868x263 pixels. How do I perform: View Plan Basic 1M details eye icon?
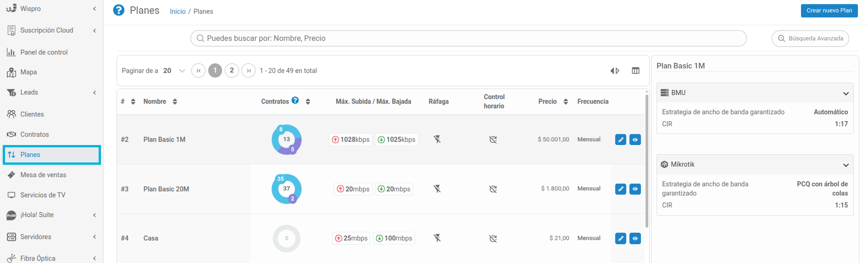pos(635,140)
